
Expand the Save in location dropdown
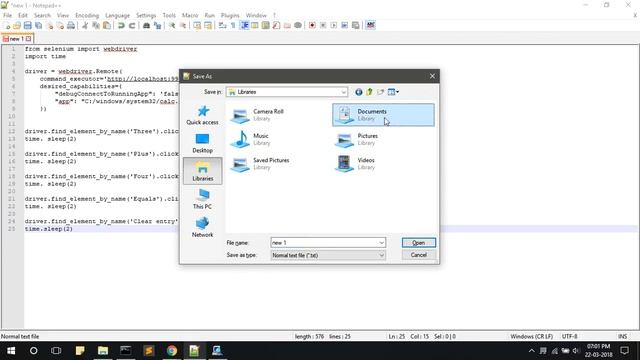(x=343, y=92)
